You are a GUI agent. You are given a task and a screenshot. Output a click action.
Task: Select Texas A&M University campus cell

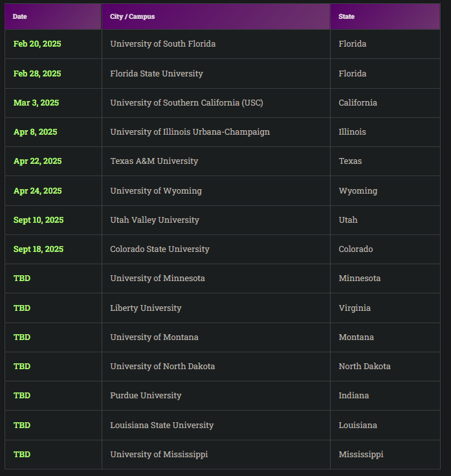click(154, 161)
